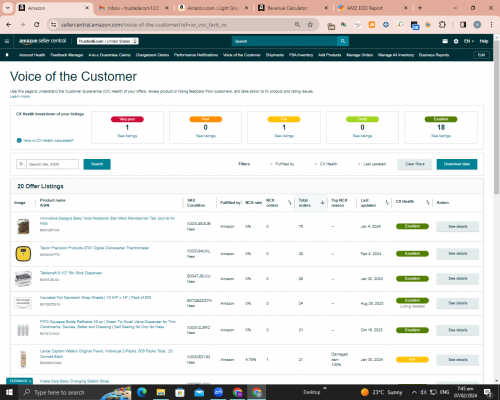Screen dimensions: 500x400
Task: Click the Edit button in navigation bar
Action: pos(481,55)
